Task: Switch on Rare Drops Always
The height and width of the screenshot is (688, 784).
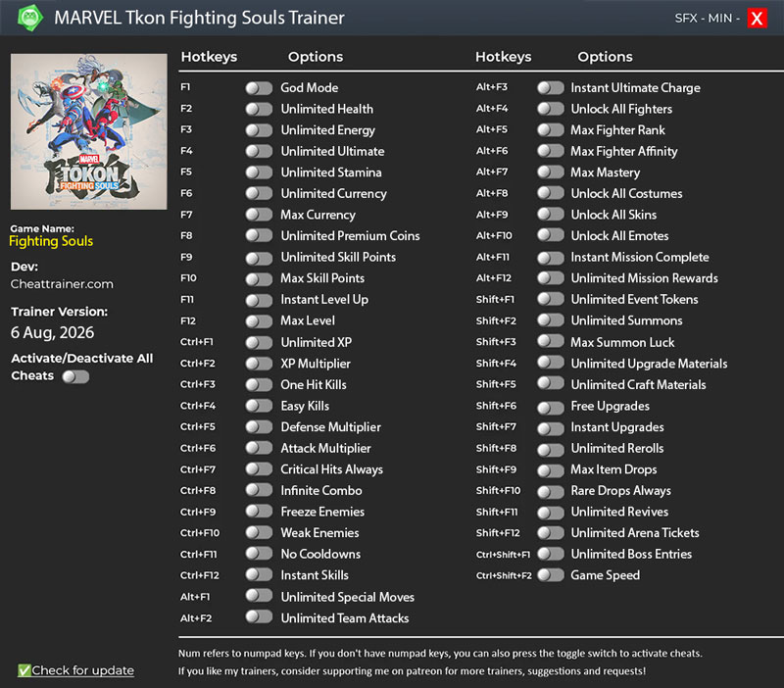Action: (x=551, y=492)
